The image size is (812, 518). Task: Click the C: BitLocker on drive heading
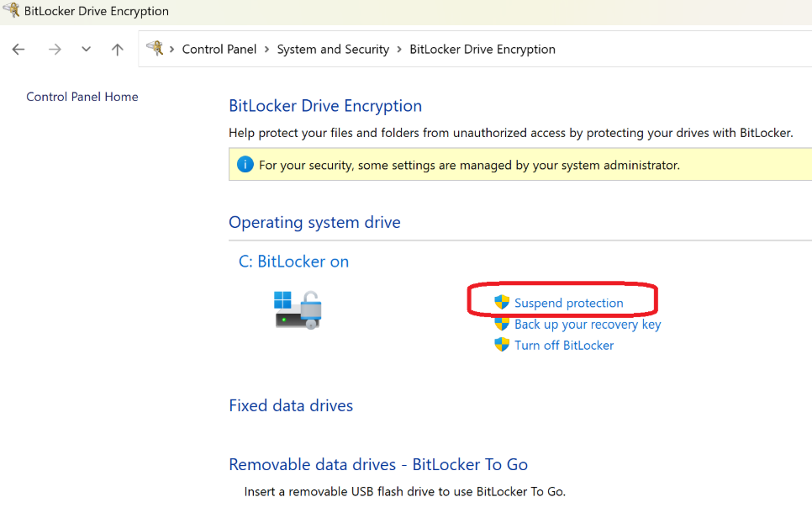[x=293, y=262]
